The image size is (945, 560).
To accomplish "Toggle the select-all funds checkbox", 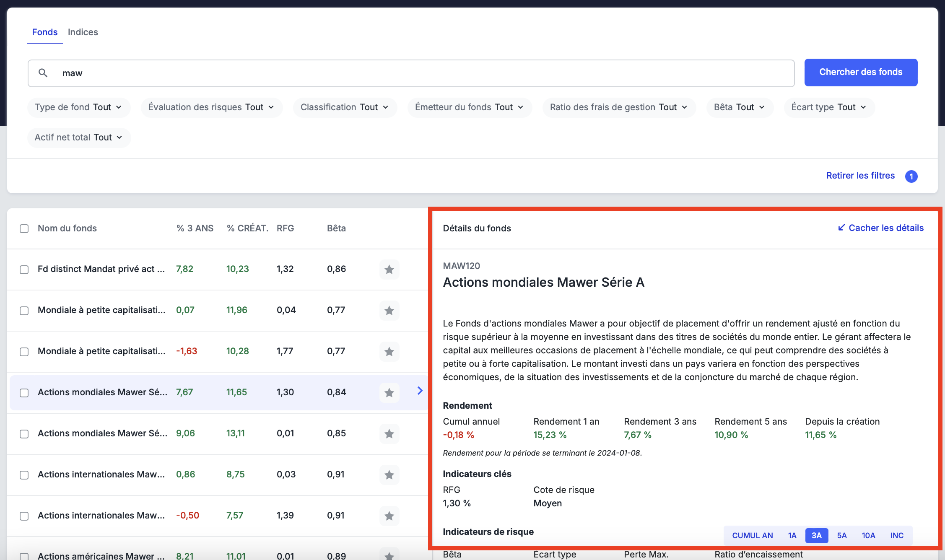I will (x=24, y=228).
